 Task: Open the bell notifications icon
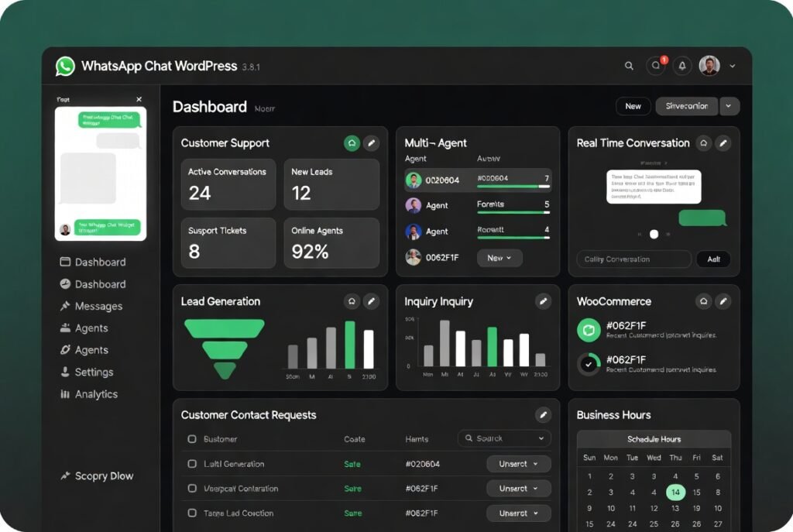coord(682,66)
